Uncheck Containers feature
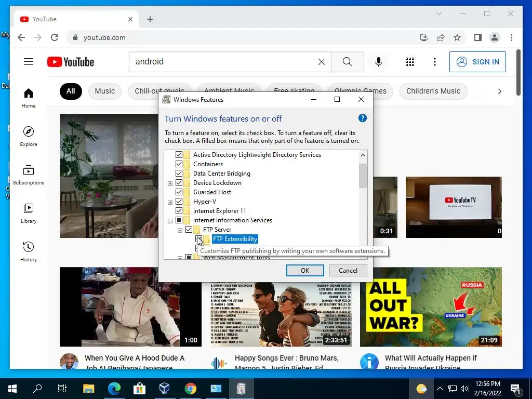The image size is (532, 399). 179,164
